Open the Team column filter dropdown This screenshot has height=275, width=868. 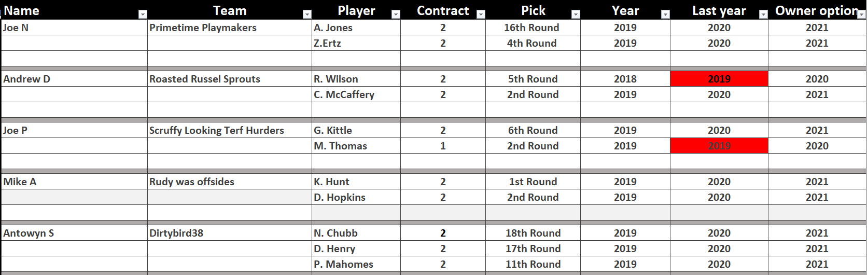coord(307,15)
